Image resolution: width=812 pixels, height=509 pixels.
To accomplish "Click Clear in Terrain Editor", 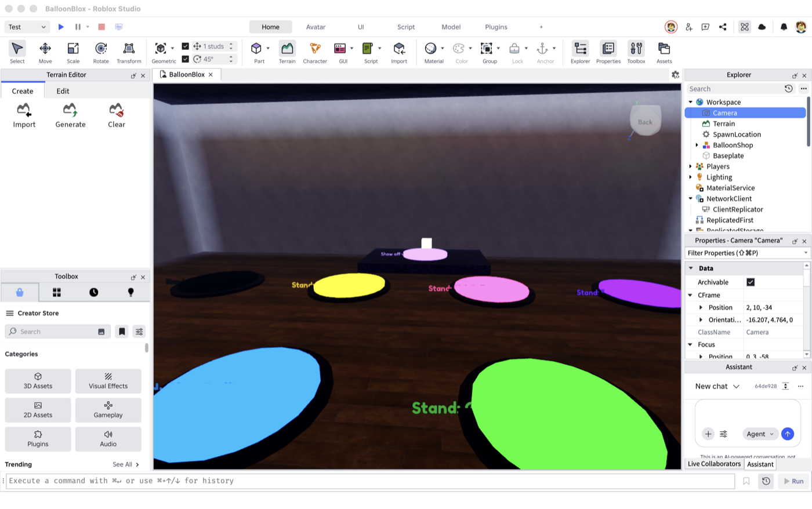I will pos(117,115).
